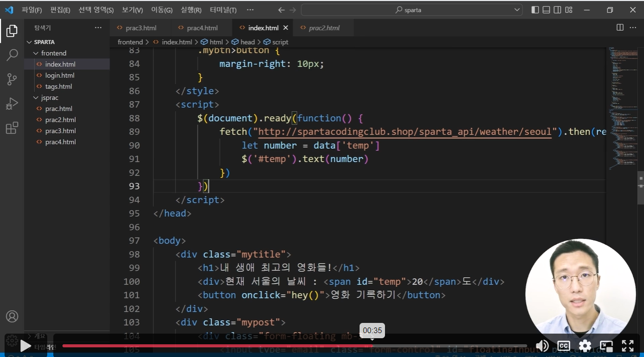Open the 파일(F) menu
Image resolution: width=644 pixels, height=357 pixels.
32,10
